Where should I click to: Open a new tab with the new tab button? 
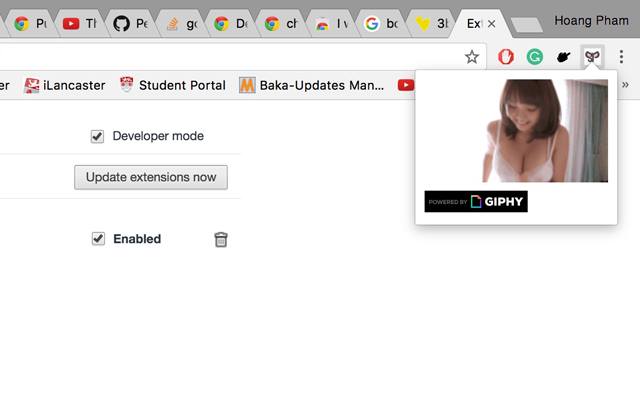pos(527,25)
